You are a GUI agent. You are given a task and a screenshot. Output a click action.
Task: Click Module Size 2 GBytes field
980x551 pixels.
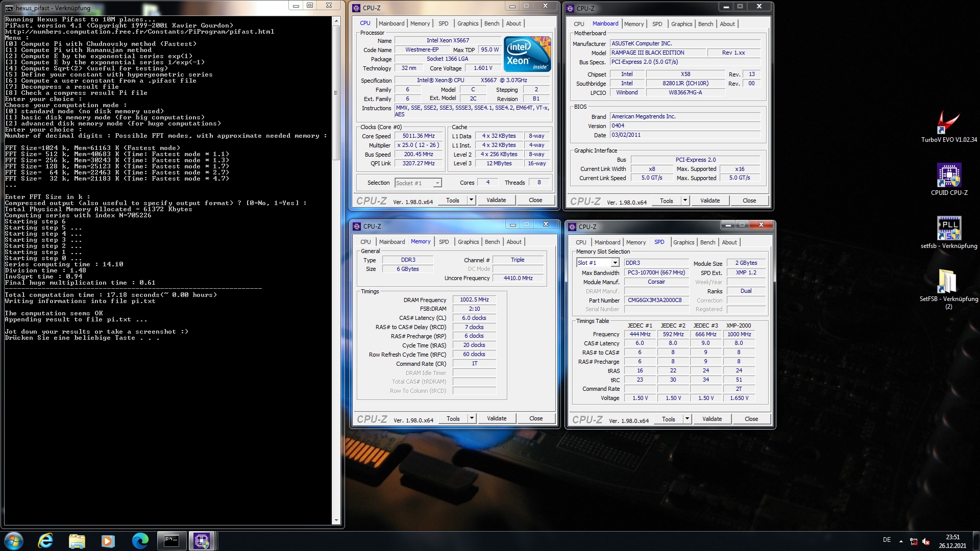click(746, 263)
